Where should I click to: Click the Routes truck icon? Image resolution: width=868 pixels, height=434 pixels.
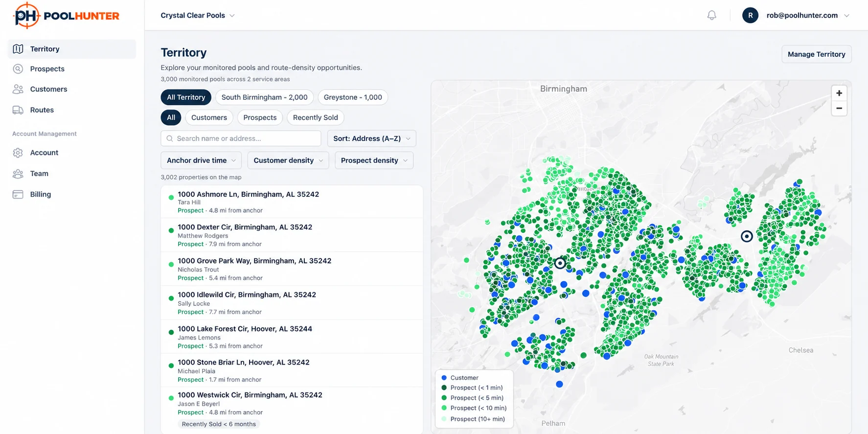click(18, 110)
